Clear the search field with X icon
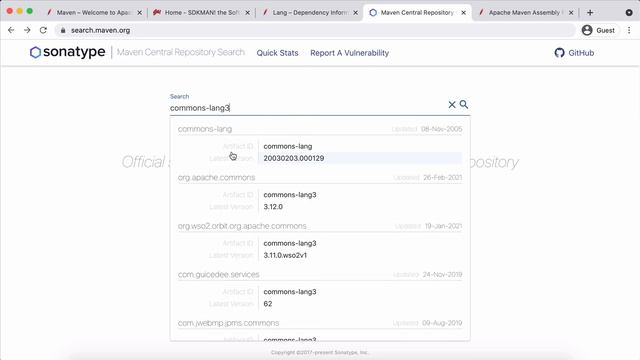This screenshot has width=640, height=360. [452, 104]
